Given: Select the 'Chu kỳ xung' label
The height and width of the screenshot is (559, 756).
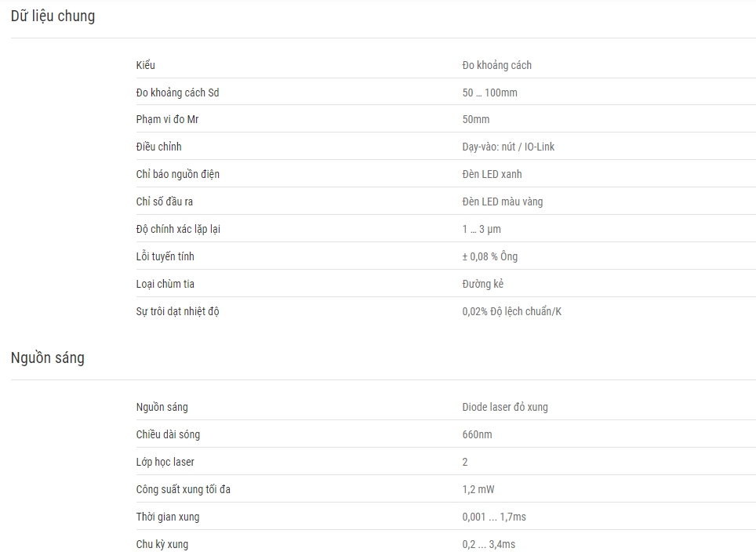Looking at the screenshot, I should click(162, 545).
